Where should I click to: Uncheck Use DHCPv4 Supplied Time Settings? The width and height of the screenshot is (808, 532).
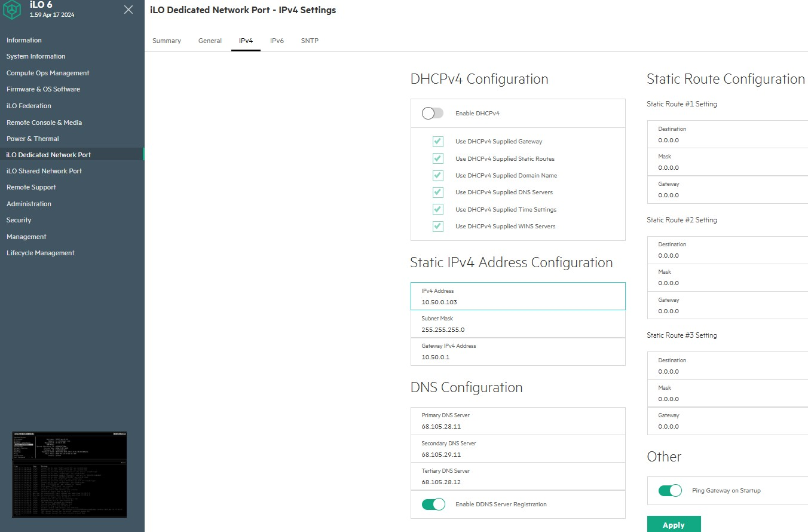(x=437, y=209)
